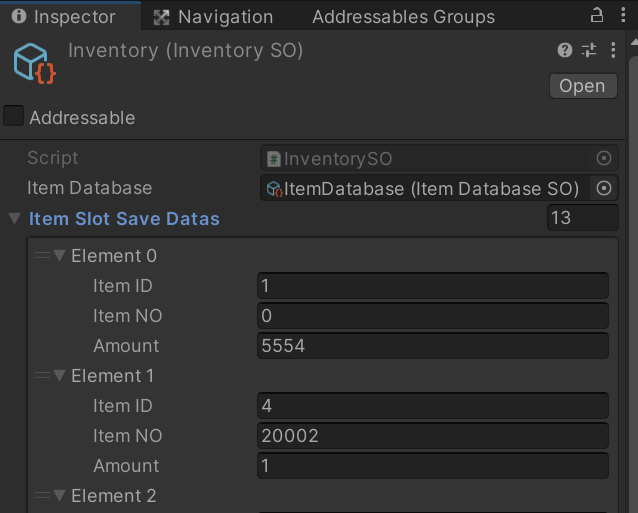
Task: Collapse the Element 2 foldout
Action: pos(60,496)
